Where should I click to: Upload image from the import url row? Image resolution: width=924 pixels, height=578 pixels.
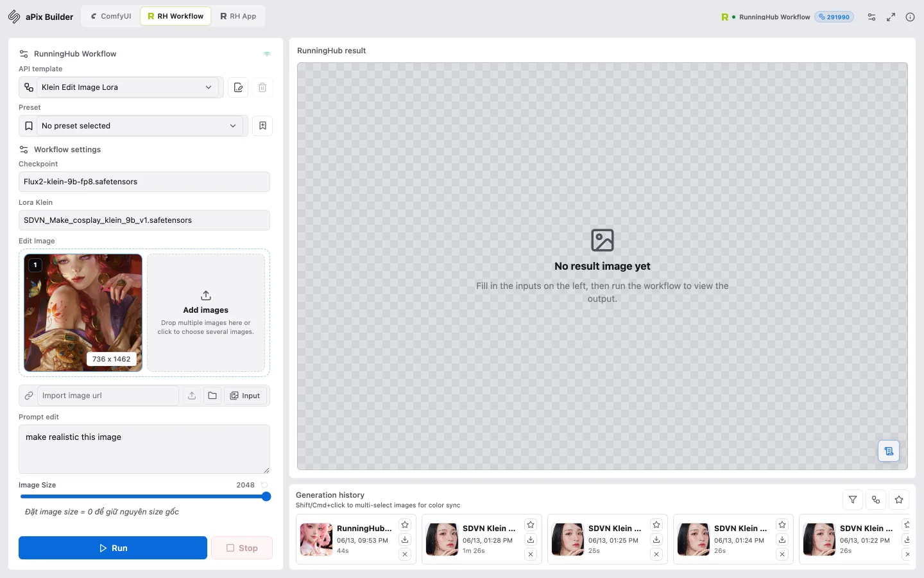192,396
